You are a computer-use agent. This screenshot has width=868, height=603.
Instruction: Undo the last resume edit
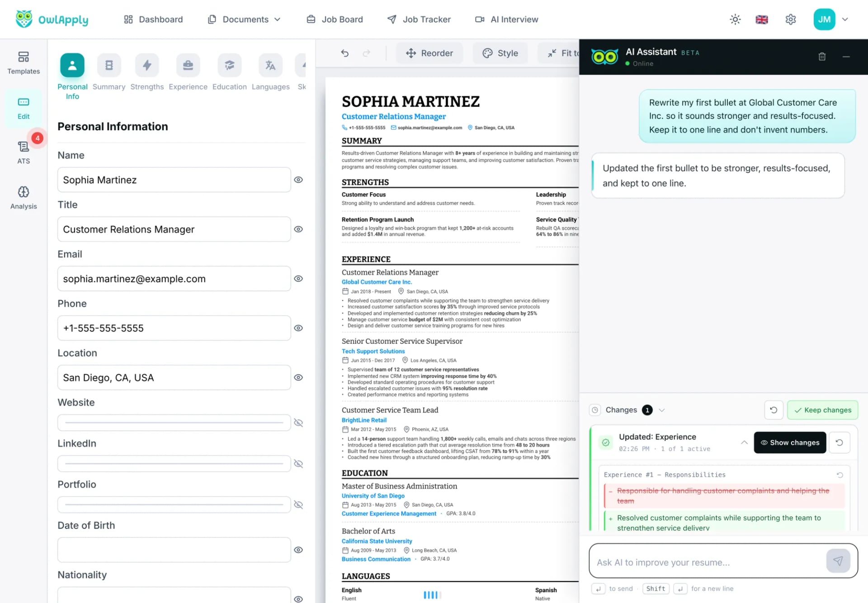coord(345,53)
